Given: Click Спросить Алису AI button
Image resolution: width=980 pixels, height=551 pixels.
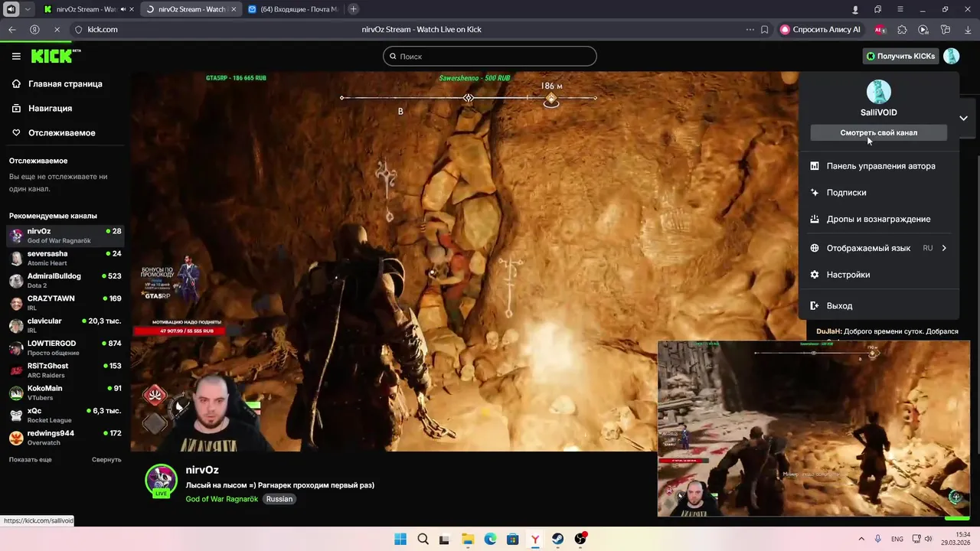Looking at the screenshot, I should pos(821,29).
